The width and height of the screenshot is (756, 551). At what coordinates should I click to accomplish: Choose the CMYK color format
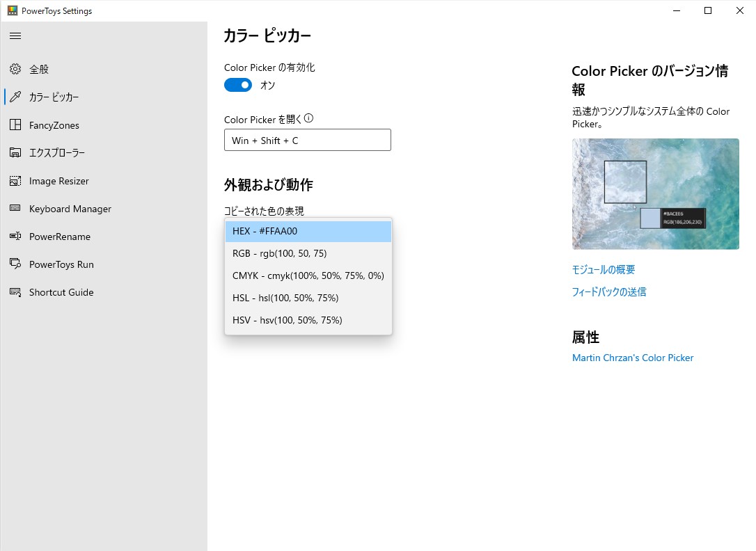[308, 275]
